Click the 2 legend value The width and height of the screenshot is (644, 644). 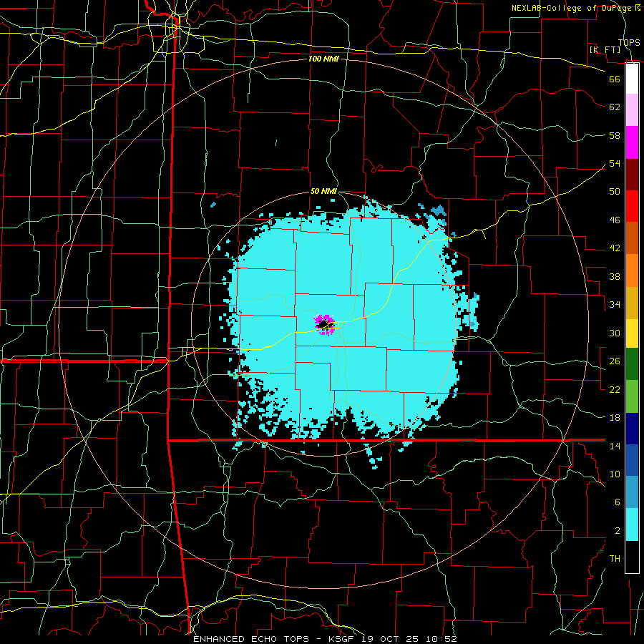point(617,531)
